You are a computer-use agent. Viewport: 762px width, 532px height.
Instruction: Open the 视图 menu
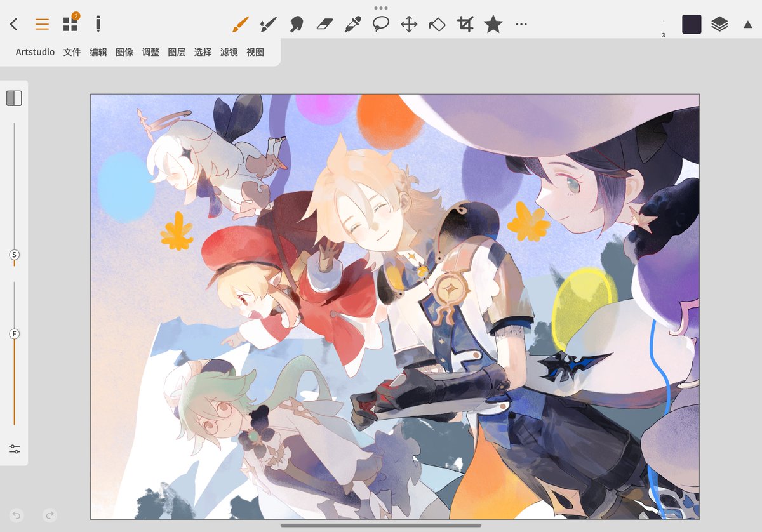[x=255, y=52]
